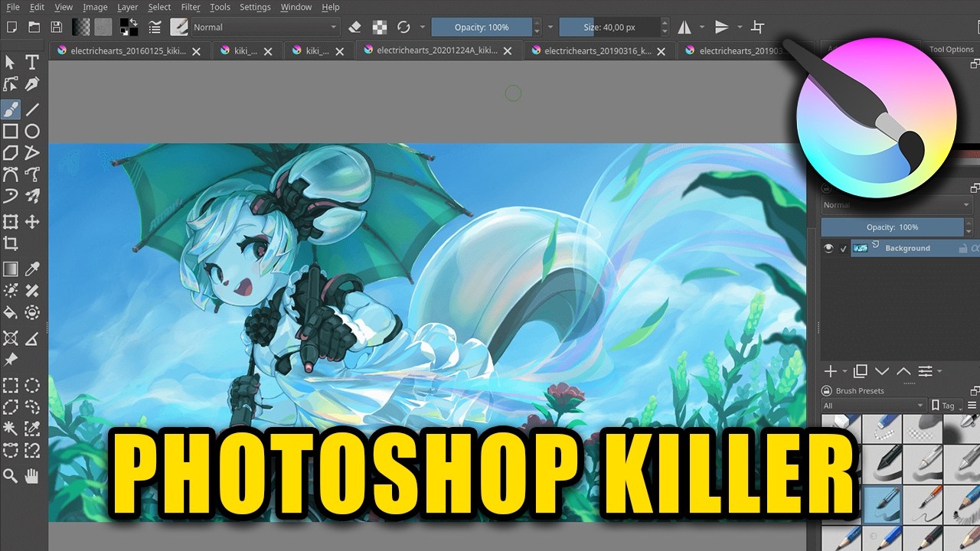This screenshot has width=980, height=551.
Task: Select the Line tool
Action: (x=32, y=109)
